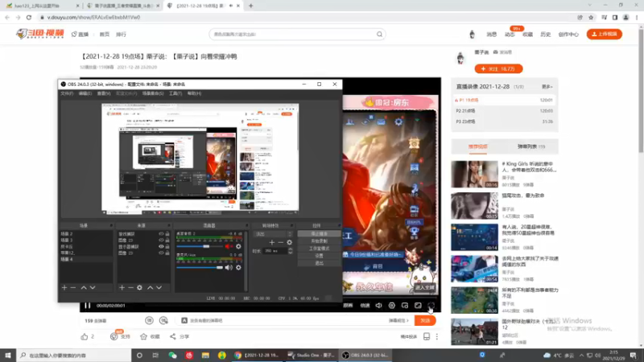Click Douyu player volume speaker icon
This screenshot has width=644, height=362.
[x=378, y=306]
